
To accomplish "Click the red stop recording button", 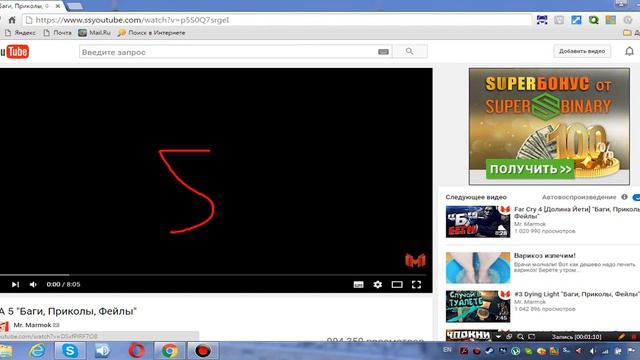I will tap(634, 337).
